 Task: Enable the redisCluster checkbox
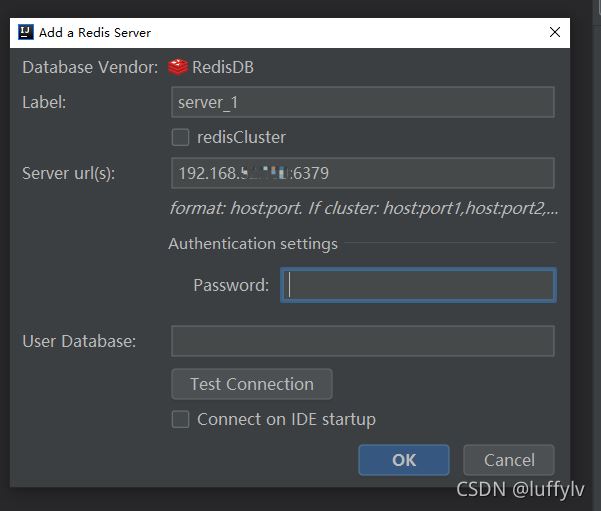click(x=180, y=137)
